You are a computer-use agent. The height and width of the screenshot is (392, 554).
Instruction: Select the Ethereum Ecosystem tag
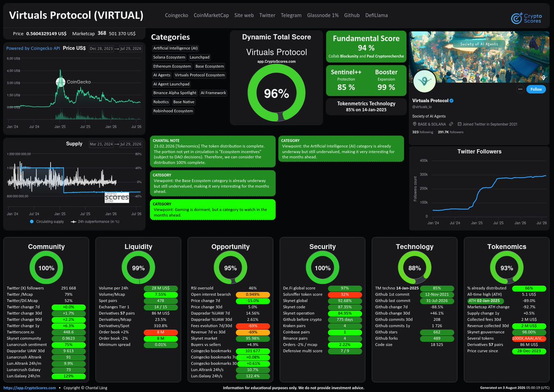[x=172, y=66]
